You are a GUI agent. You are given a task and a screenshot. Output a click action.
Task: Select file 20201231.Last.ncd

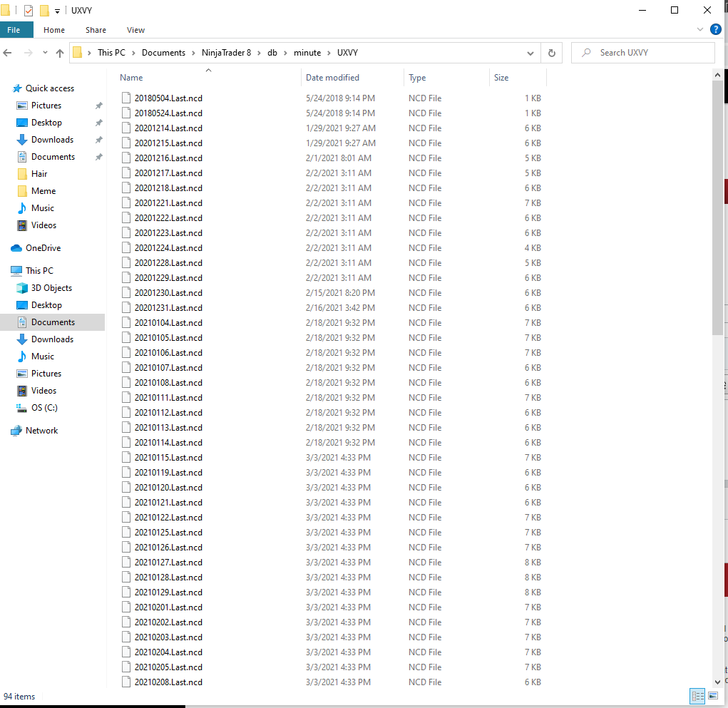[x=168, y=308]
